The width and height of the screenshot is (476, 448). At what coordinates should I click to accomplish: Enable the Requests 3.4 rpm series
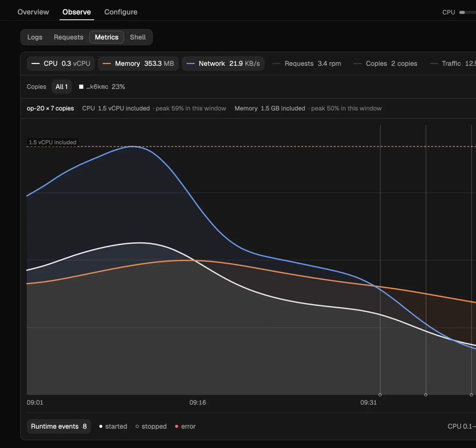pos(306,63)
